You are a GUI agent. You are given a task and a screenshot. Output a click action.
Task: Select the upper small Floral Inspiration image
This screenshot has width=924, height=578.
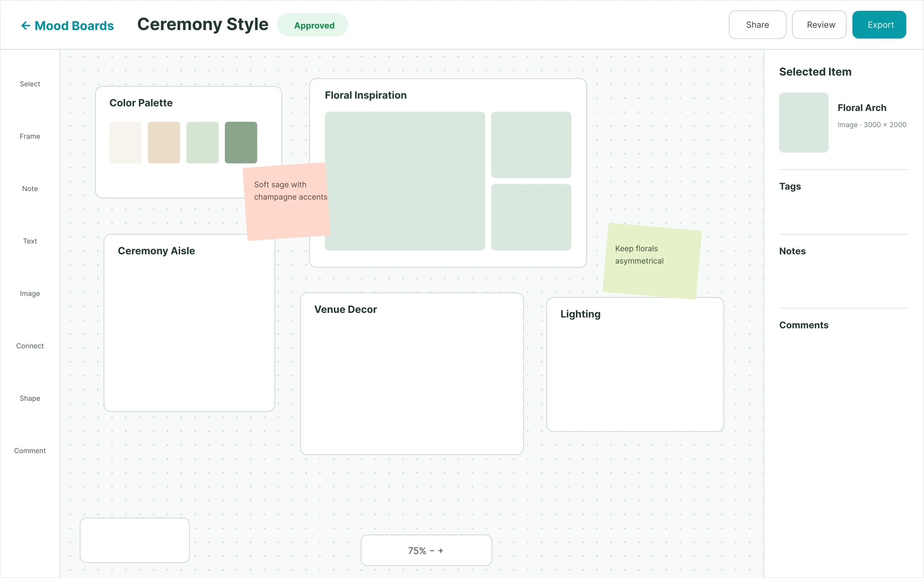tap(531, 145)
